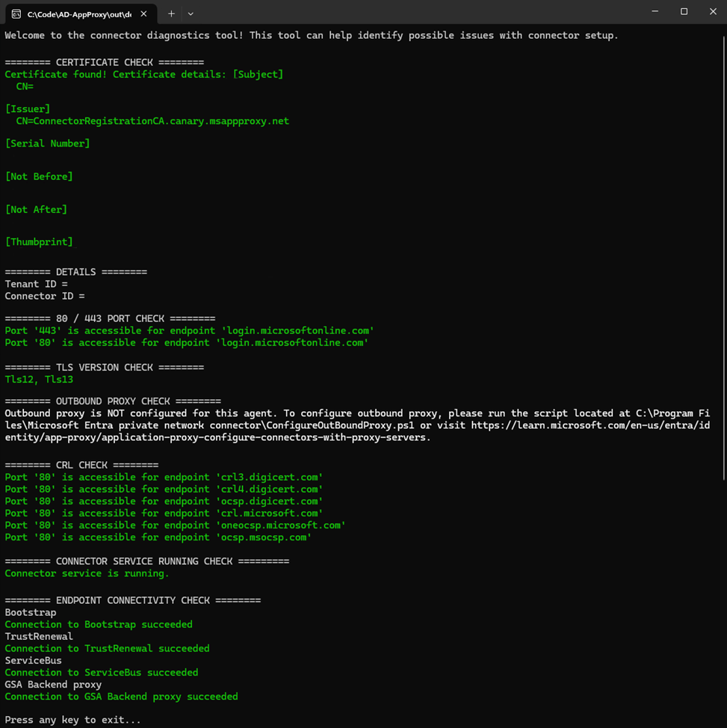Click the 'Welcome to the connector diagnostics tool' line
The width and height of the screenshot is (727, 728).
(312, 35)
